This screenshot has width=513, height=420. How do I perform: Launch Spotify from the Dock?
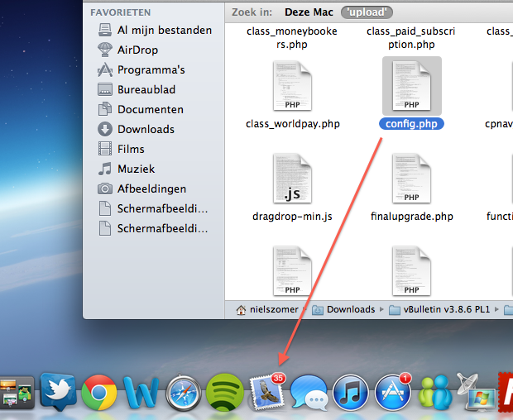224,392
